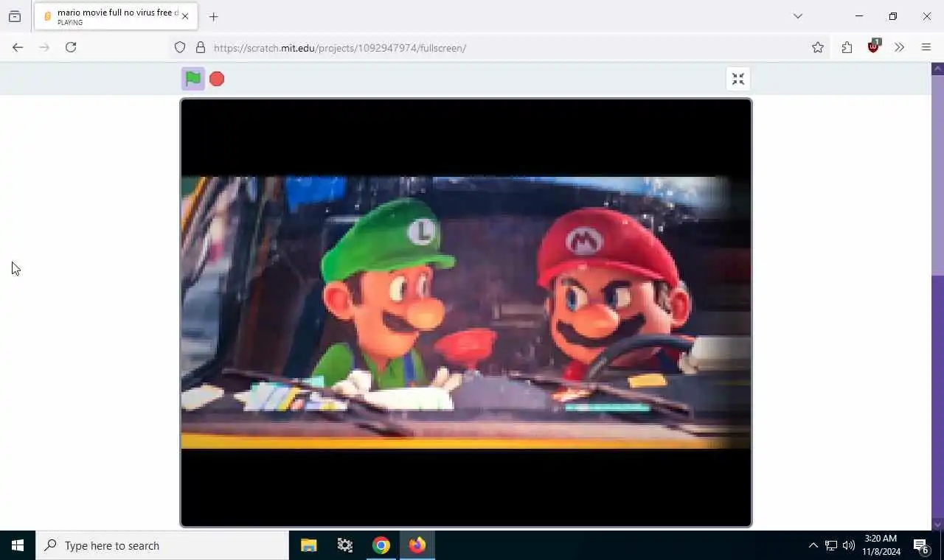Click the Firefox taskbar icon
The image size is (944, 560).
point(417,545)
